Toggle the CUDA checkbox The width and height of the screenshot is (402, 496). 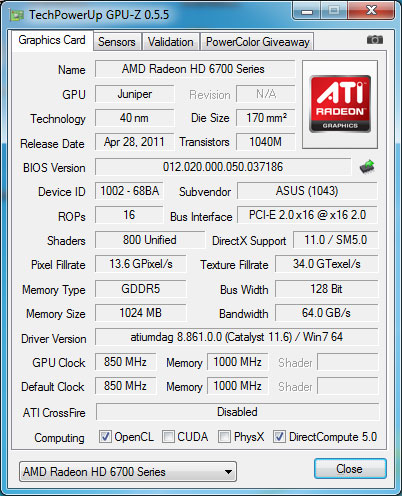pos(168,436)
